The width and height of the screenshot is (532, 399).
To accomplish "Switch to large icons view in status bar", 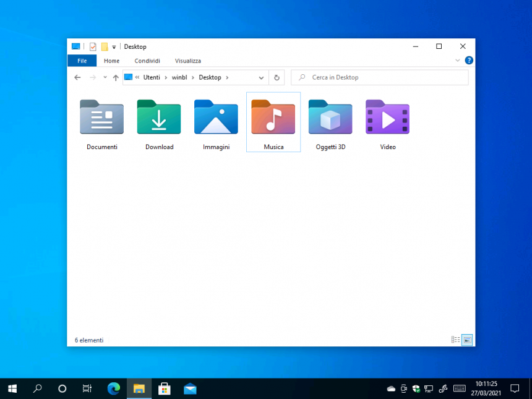I will [x=467, y=340].
